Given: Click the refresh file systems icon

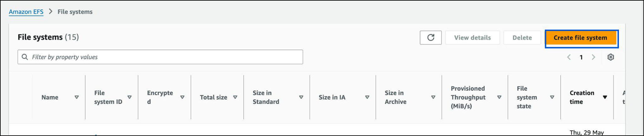Looking at the screenshot, I should (431, 38).
